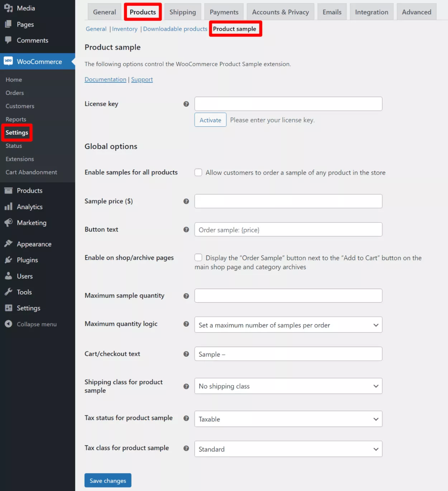Click the Analytics bar chart icon
Screen dimensions: 448x491
8,207
